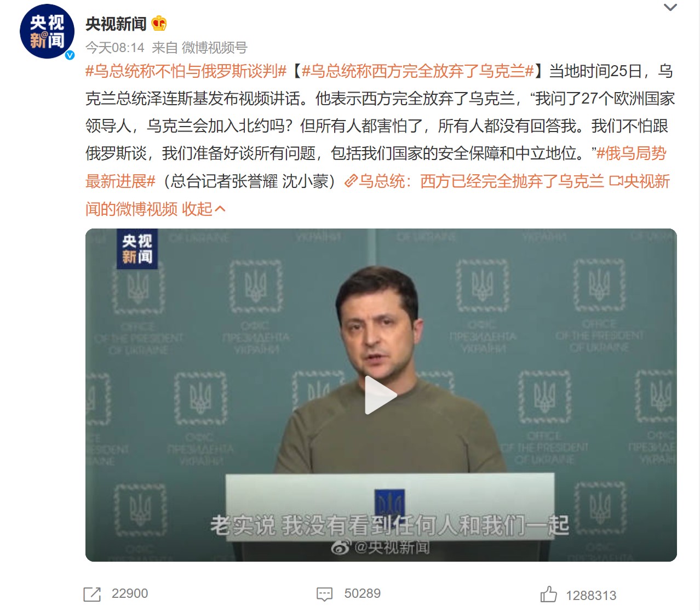Screen dimensions: 700x611
Task: Click the blue verified badge on avatar
Action: [x=70, y=55]
